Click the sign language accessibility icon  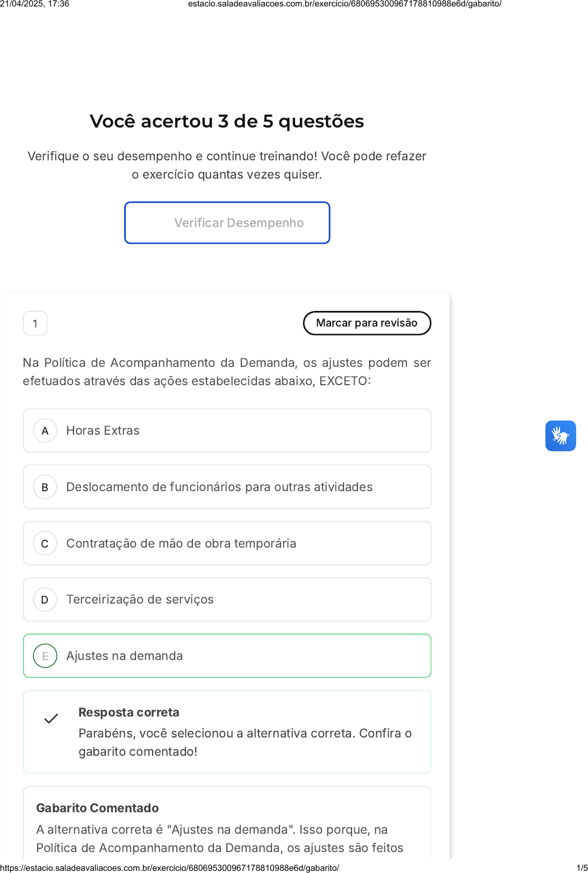point(560,436)
